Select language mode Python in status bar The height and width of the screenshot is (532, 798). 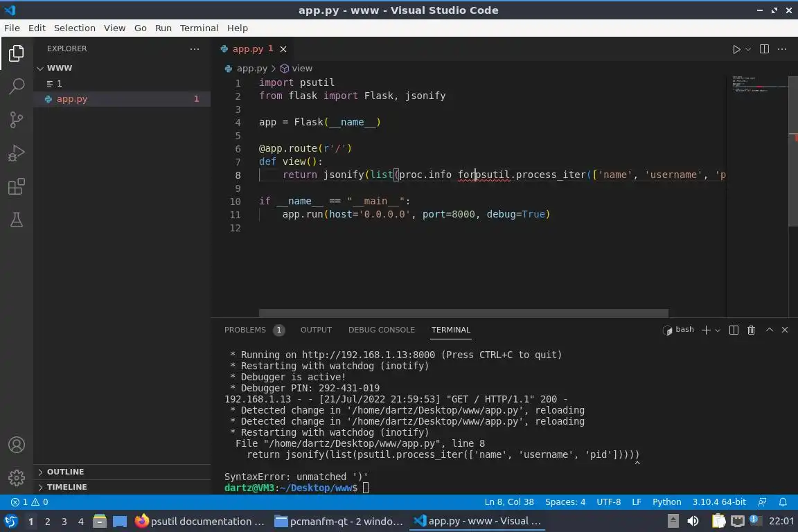coord(666,502)
